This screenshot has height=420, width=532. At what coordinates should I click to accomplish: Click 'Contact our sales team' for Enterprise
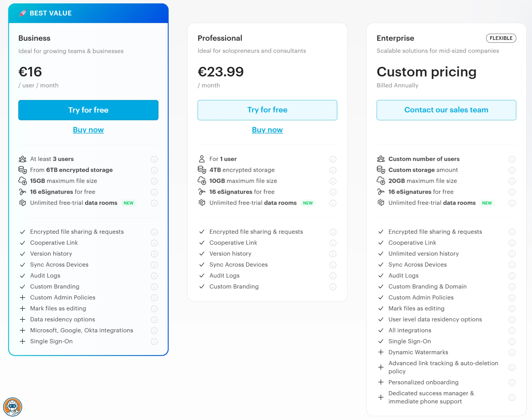[446, 110]
